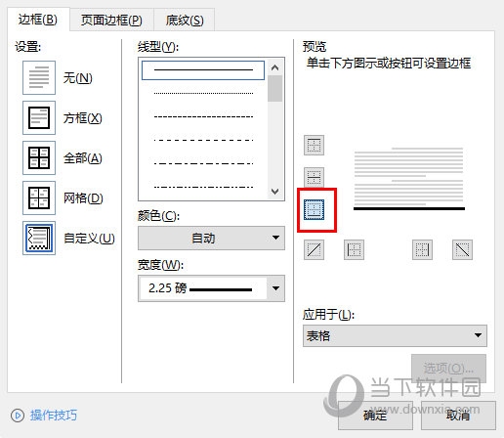Choose the long-dashed line style

pos(203,140)
